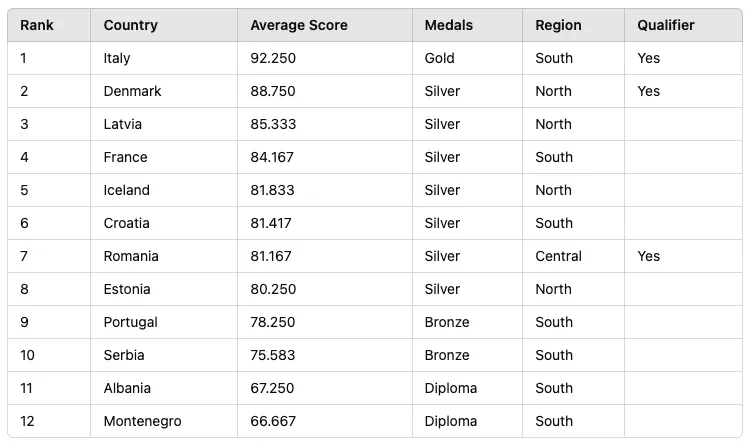Select the Albania cell

coord(127,388)
